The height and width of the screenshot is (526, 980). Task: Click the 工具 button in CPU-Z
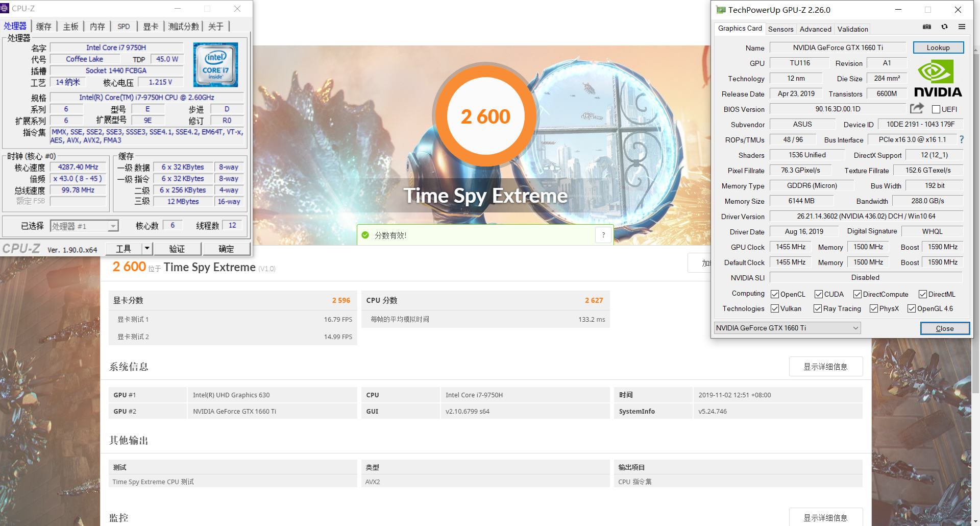[124, 249]
